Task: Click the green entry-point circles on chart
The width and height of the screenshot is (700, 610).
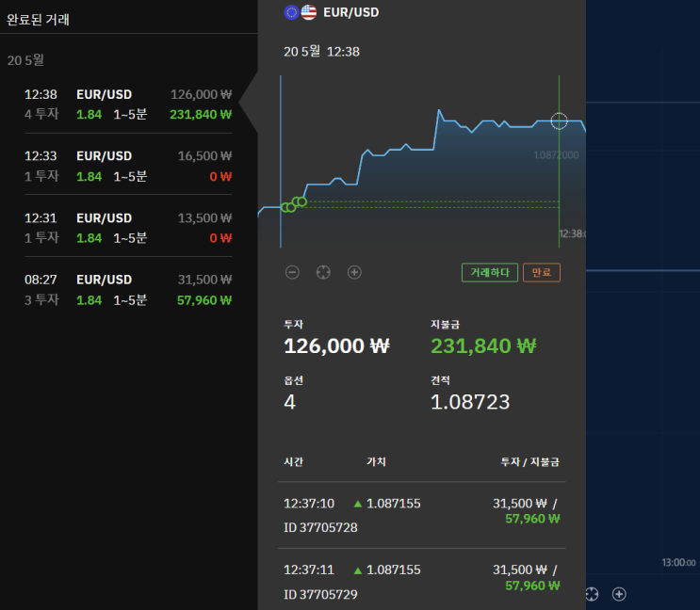Action: pos(294,204)
